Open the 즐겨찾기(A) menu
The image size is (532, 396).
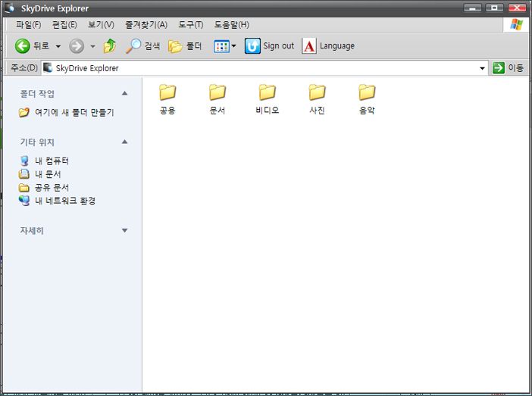coord(146,25)
